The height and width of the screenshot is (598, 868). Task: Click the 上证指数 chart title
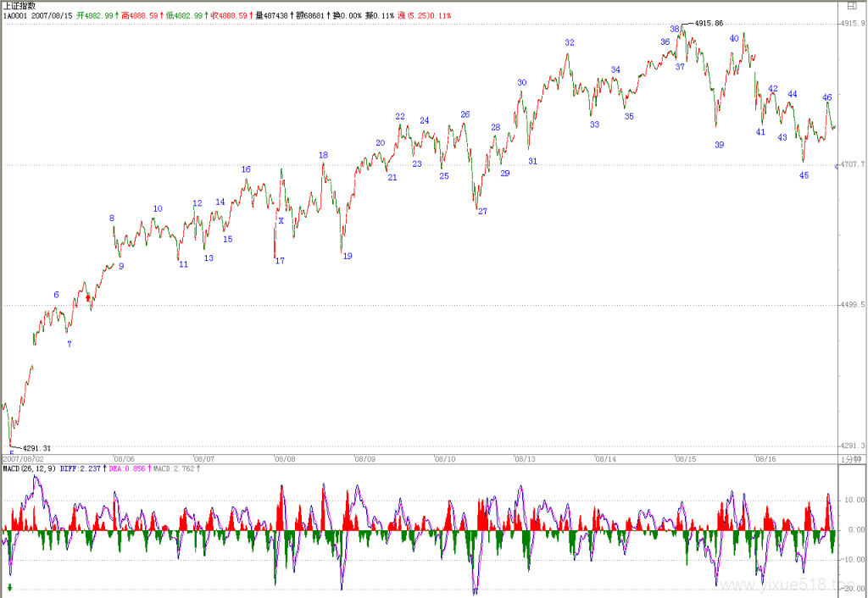pos(19,6)
